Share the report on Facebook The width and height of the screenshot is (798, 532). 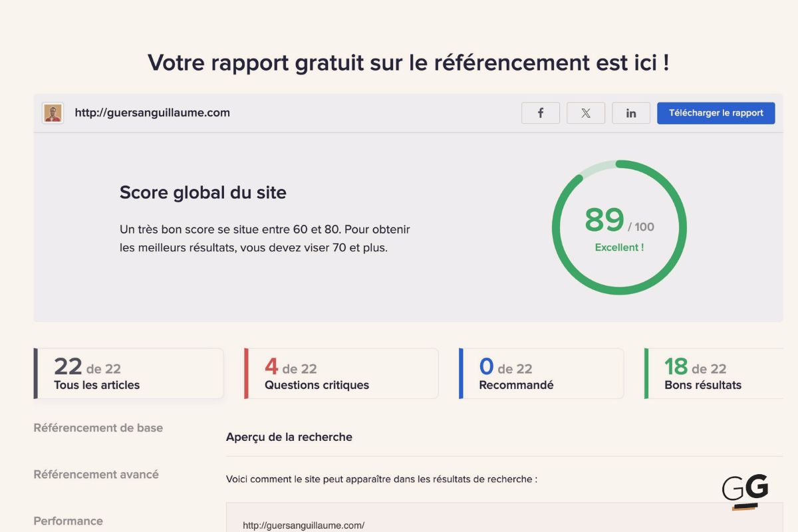(x=541, y=113)
